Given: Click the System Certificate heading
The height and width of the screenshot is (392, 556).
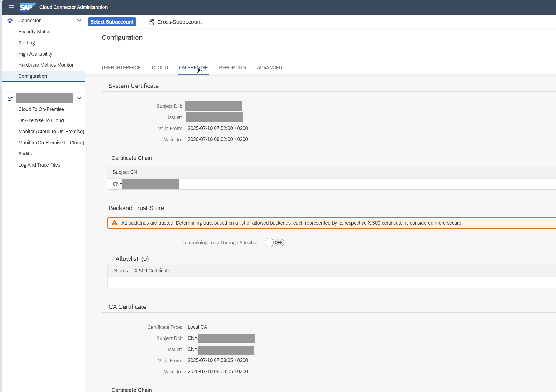Looking at the screenshot, I should tap(134, 86).
